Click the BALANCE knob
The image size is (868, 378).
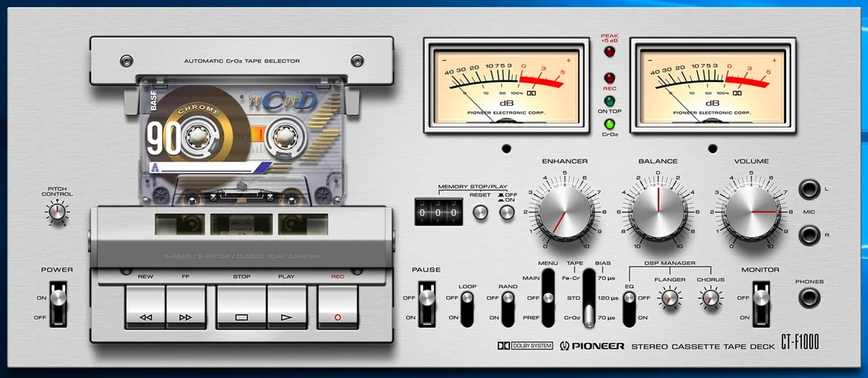tap(658, 211)
